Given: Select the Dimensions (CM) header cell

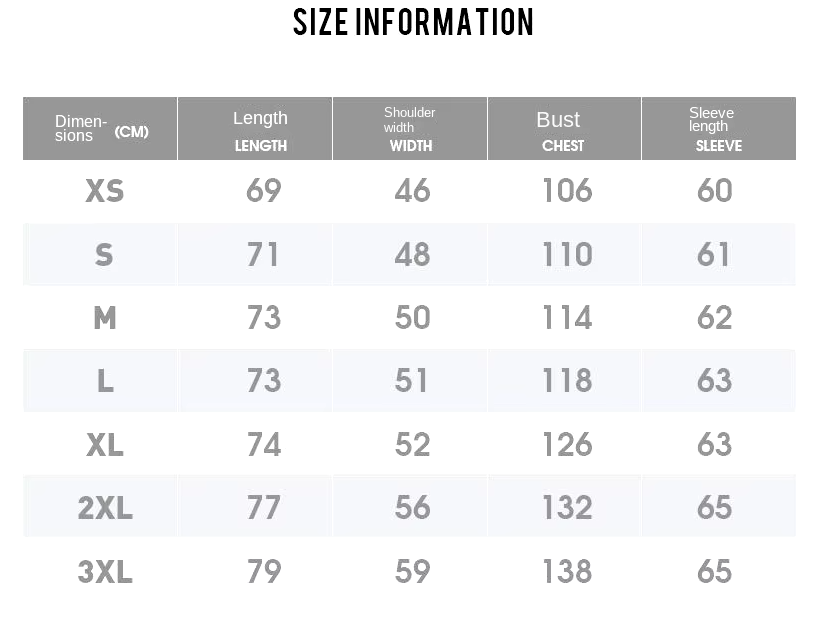Looking at the screenshot, I should click(100, 128).
